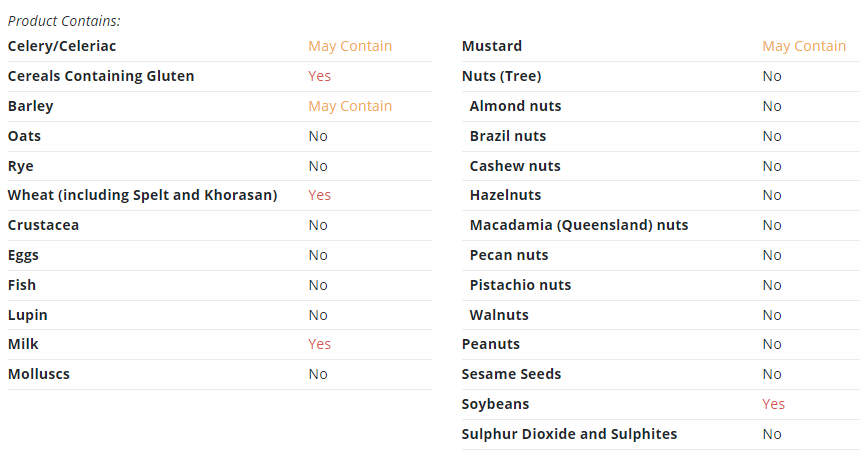Click the May Contain value beside Mustard
This screenshot has width=860, height=452.
point(804,46)
